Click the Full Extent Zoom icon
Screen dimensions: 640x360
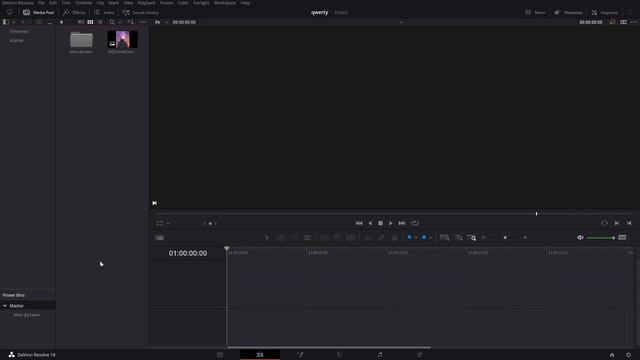pyautogui.click(x=444, y=238)
